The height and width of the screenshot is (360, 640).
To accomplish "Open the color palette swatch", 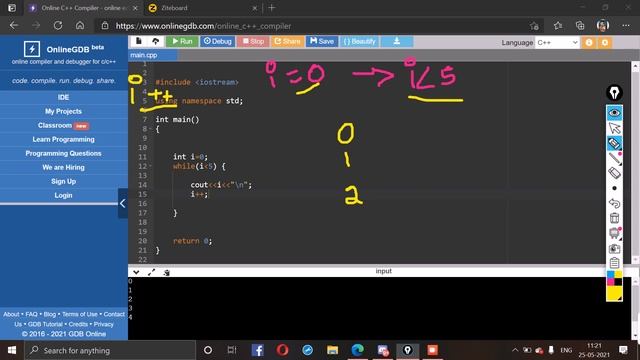I will [614, 278].
